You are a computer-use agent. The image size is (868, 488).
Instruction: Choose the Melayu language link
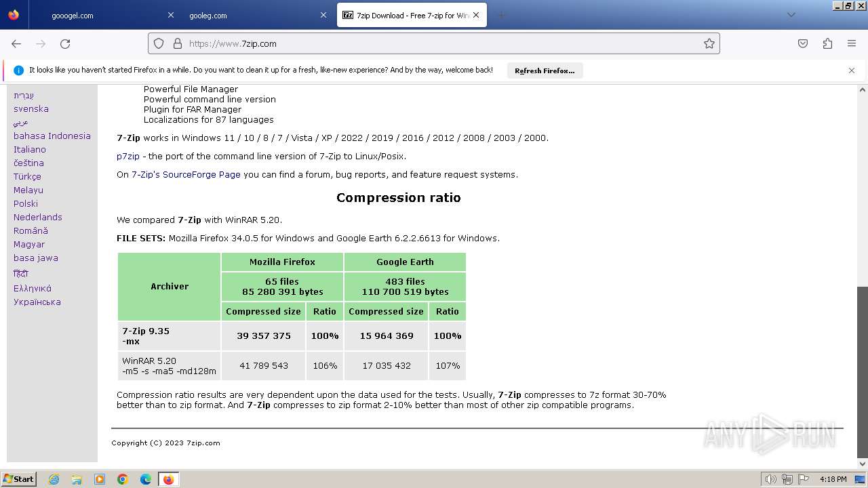tap(28, 190)
